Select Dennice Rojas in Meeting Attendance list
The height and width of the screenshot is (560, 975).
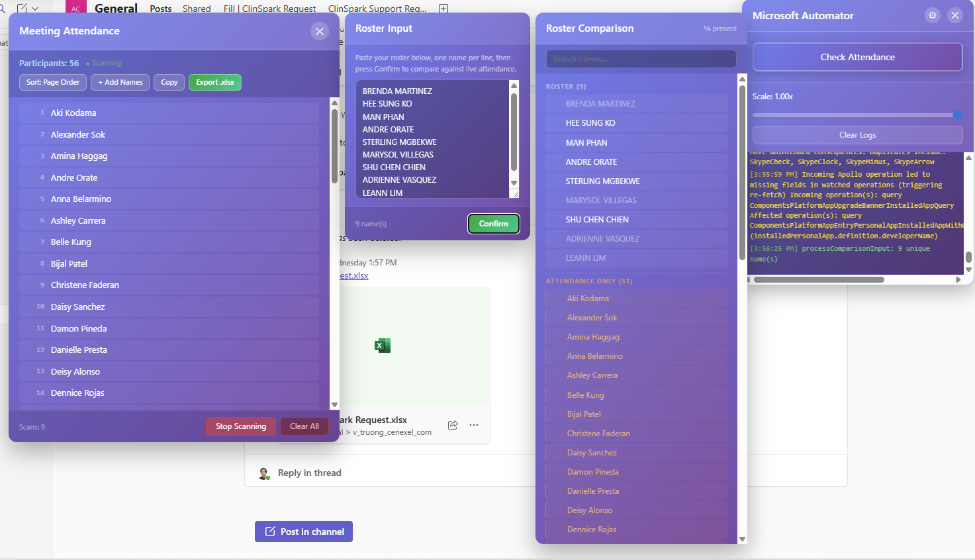169,393
